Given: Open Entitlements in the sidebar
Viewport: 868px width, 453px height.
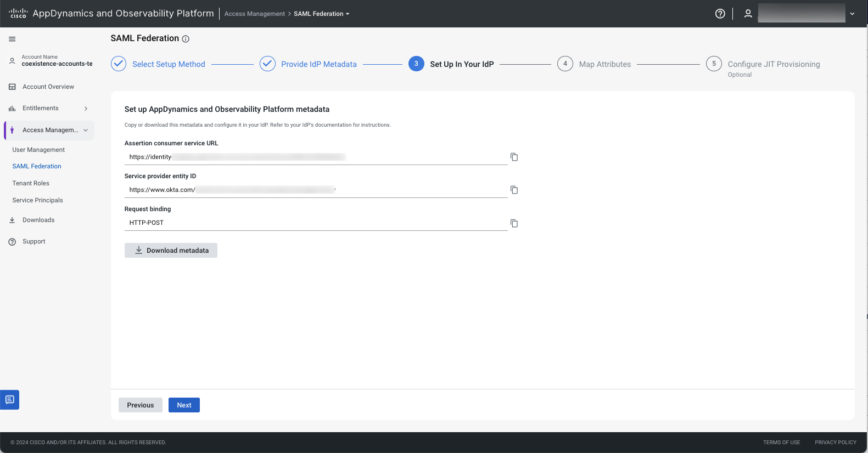Looking at the screenshot, I should pyautogui.click(x=41, y=108).
